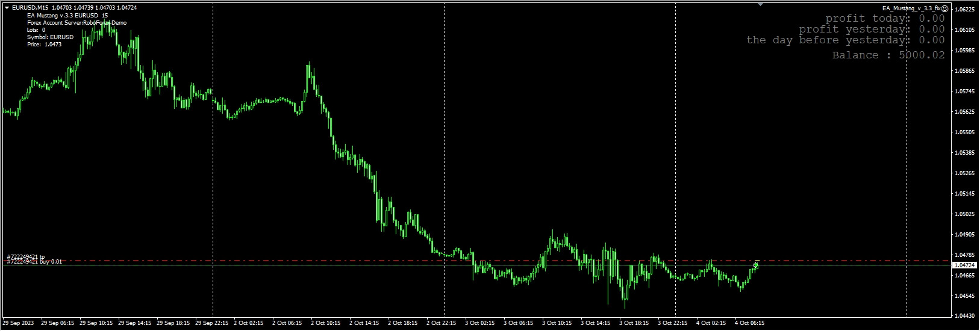Click the current price tag 1.04724
Viewport: 980px width, 331px height.
(x=964, y=265)
